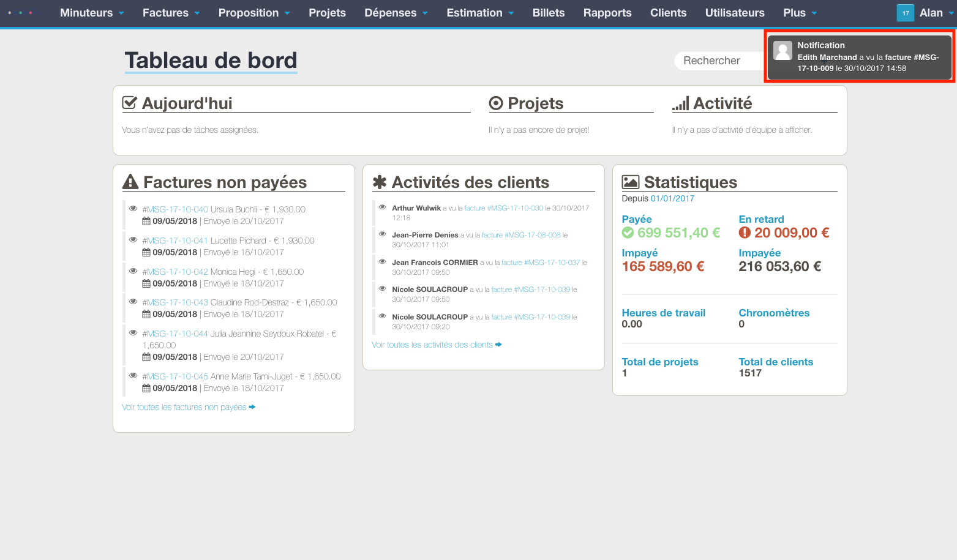
Task: Click the eye icon beside Arthur Wulwik's activity
Action: 382,207
